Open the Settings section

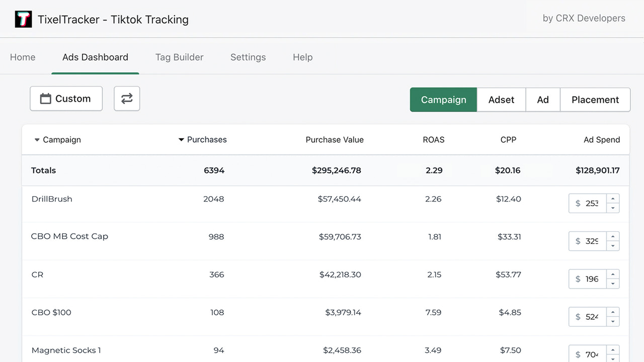tap(248, 57)
